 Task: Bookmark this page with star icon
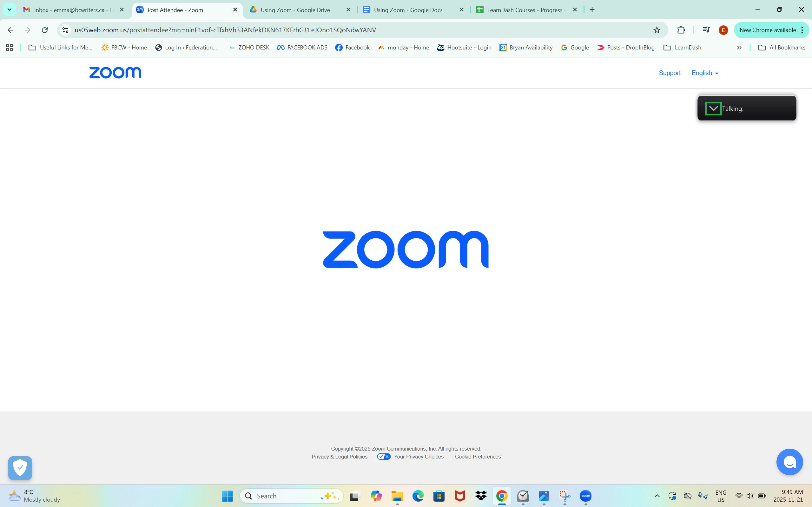coord(657,30)
